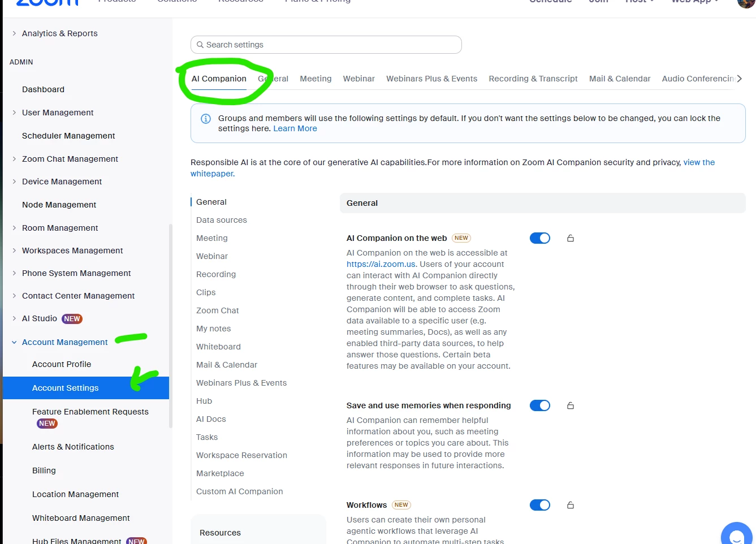Expand Zoom Chat Management section
756x544 pixels.
pyautogui.click(x=14, y=159)
